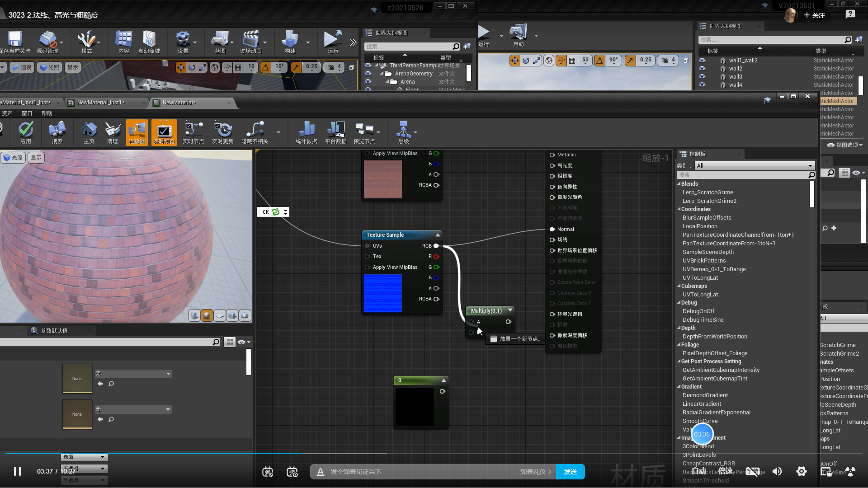Select UVBrickPatterns in the palette
The height and width of the screenshot is (488, 868).
(704, 261)
